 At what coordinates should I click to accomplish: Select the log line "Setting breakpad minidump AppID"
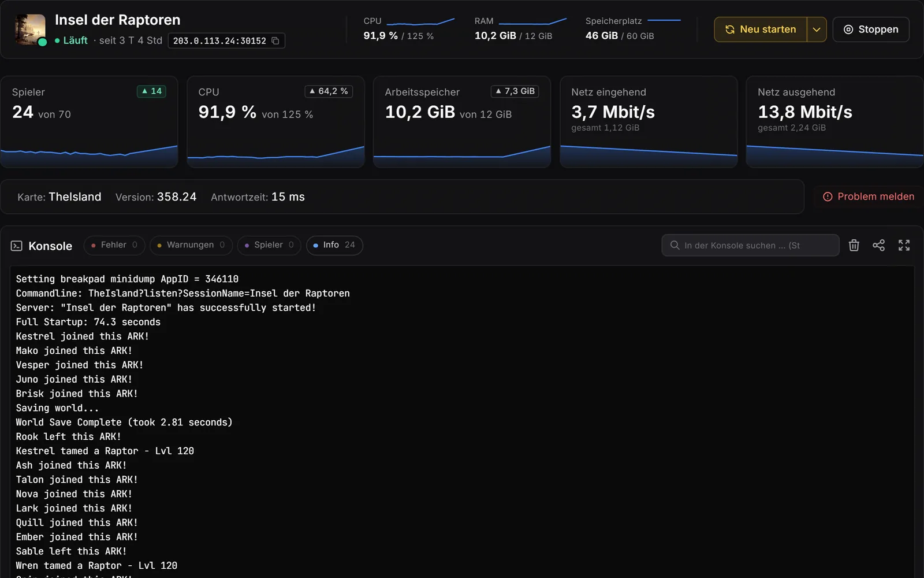click(x=127, y=279)
